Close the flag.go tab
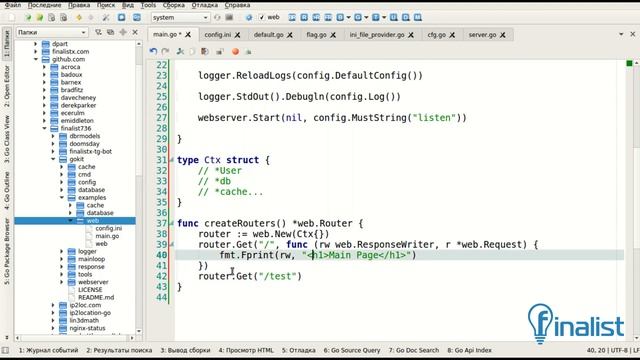The width and height of the screenshot is (640, 360). pos(333,35)
